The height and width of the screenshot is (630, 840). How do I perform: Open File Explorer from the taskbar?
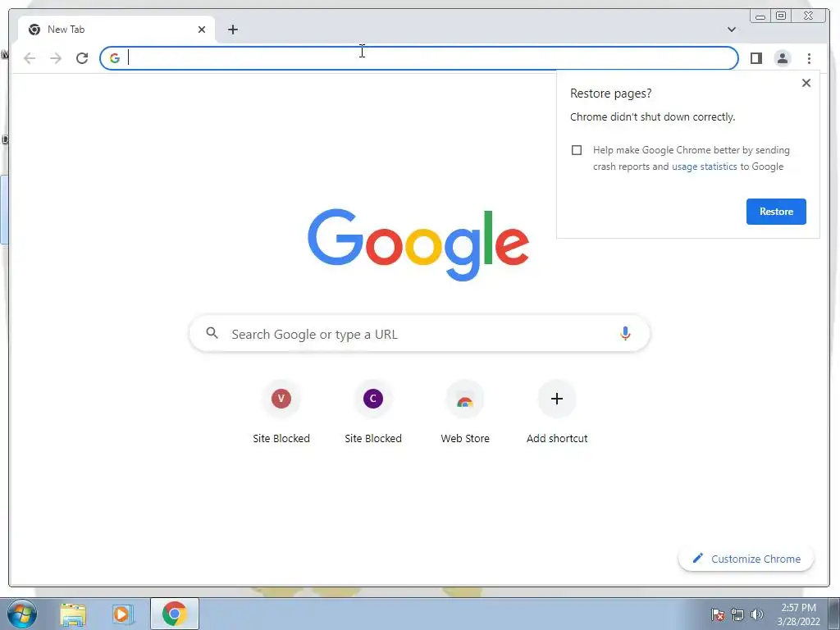73,614
